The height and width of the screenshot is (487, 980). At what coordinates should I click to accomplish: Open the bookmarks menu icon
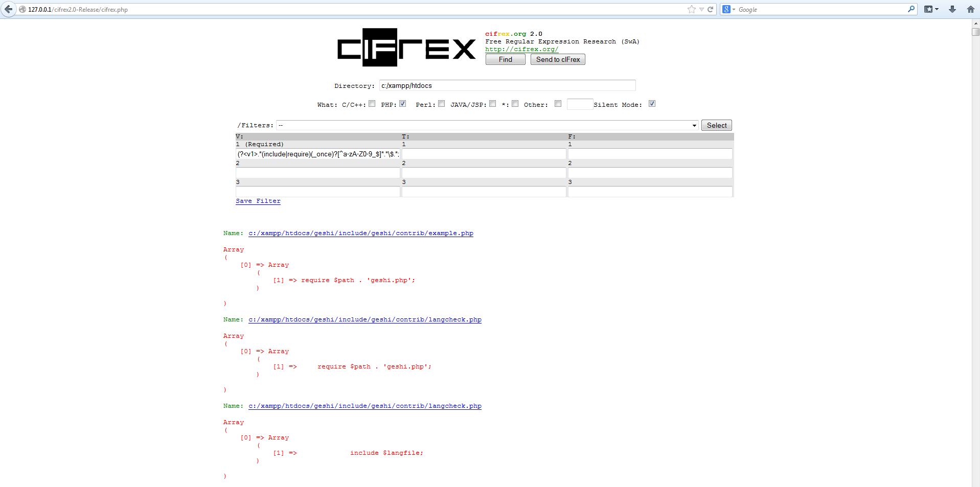pos(930,9)
